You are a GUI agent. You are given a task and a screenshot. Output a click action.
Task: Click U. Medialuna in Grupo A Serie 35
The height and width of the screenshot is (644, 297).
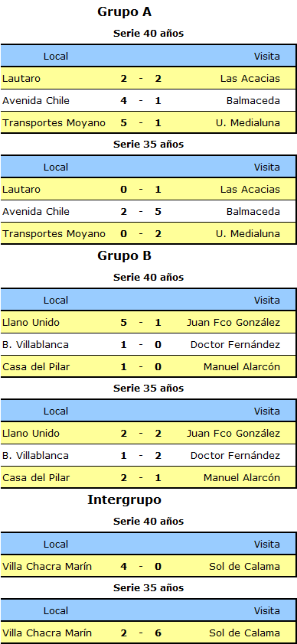click(x=248, y=234)
